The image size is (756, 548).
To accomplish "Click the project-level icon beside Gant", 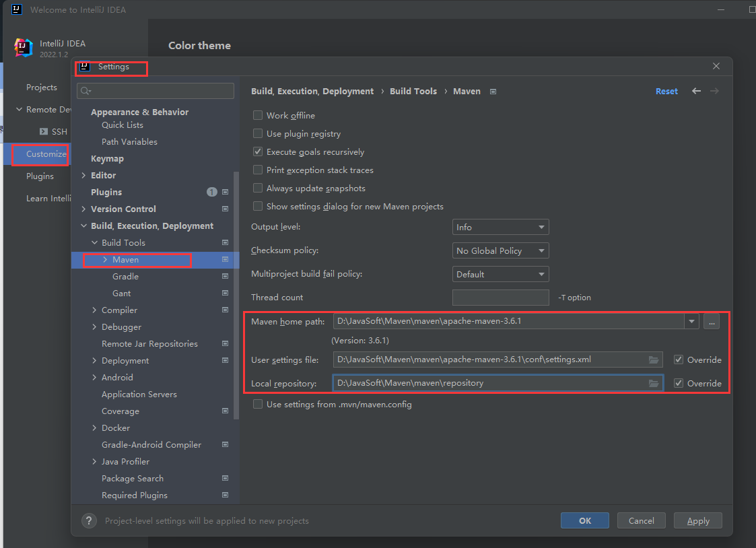I will [x=225, y=293].
